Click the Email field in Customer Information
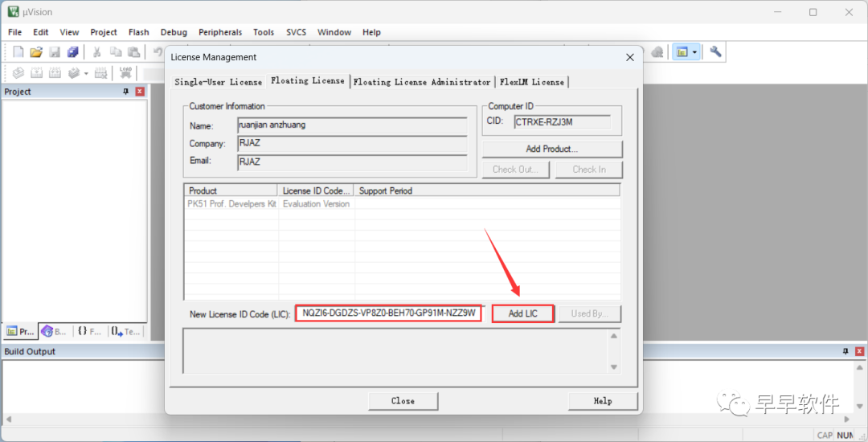The image size is (868, 442). point(352,162)
